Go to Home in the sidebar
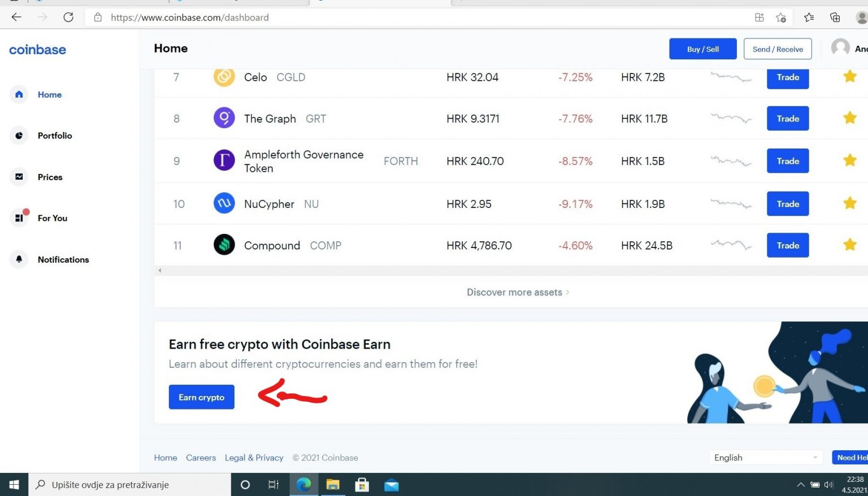868x496 pixels. [50, 94]
